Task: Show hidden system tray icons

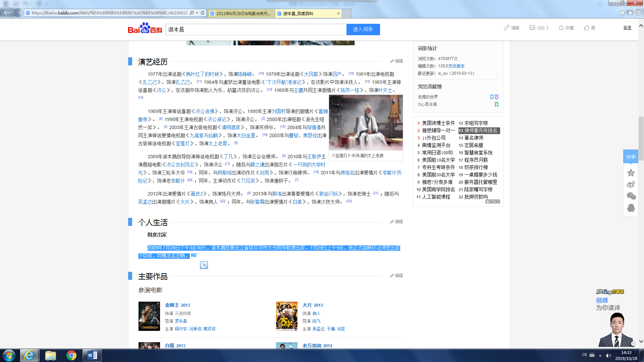Action: (x=600, y=355)
